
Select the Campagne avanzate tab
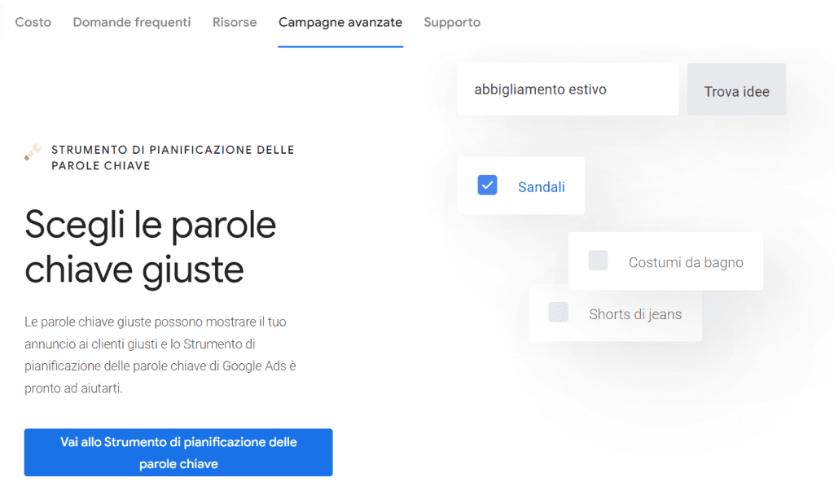tap(340, 22)
